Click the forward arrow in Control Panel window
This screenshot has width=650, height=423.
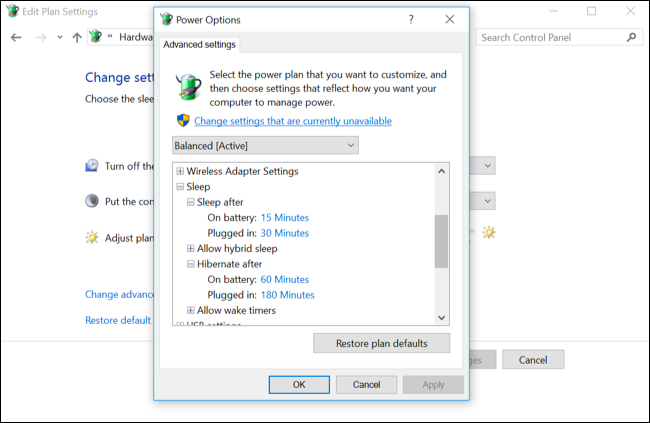[x=41, y=38]
